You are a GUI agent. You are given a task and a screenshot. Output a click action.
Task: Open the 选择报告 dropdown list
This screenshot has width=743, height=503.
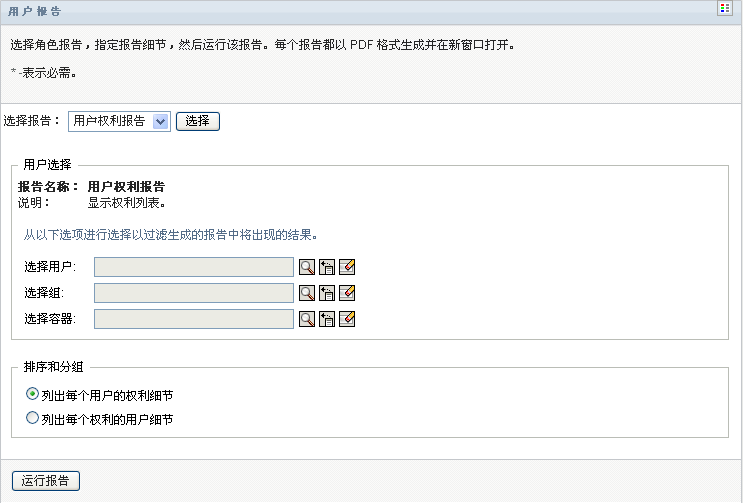(160, 121)
